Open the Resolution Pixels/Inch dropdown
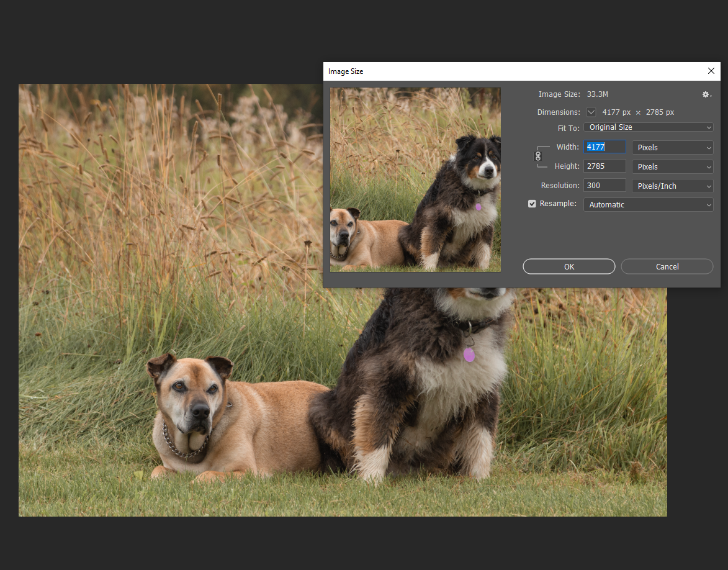 (x=672, y=186)
